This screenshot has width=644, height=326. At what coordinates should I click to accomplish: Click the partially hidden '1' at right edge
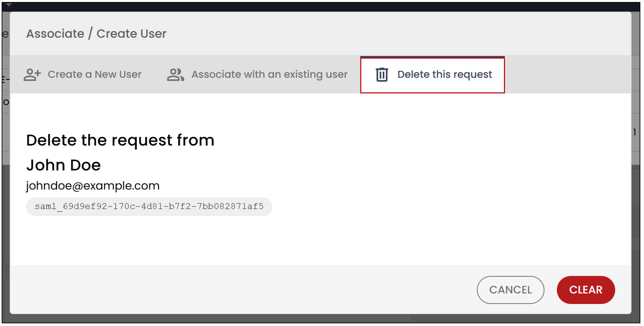pyautogui.click(x=635, y=132)
